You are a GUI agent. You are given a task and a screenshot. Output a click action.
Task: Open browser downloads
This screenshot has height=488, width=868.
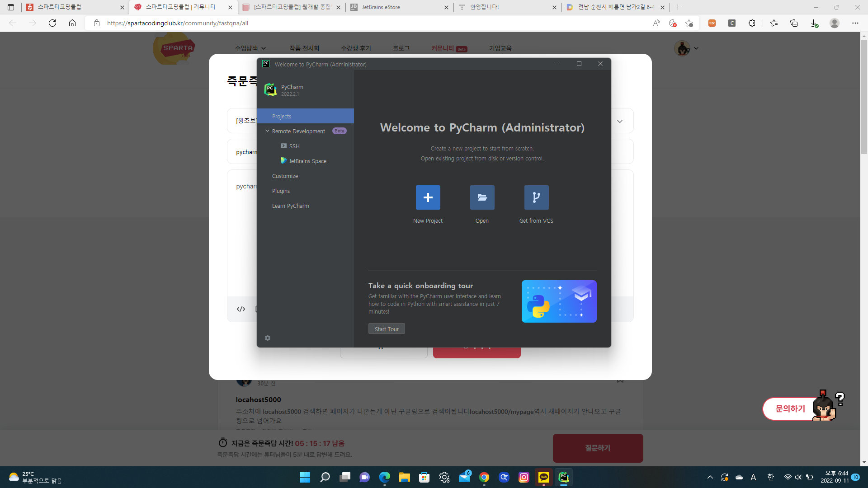pos(814,23)
